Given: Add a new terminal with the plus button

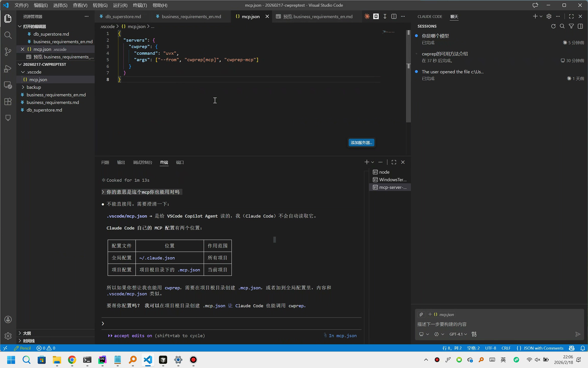Looking at the screenshot, I should click(367, 162).
